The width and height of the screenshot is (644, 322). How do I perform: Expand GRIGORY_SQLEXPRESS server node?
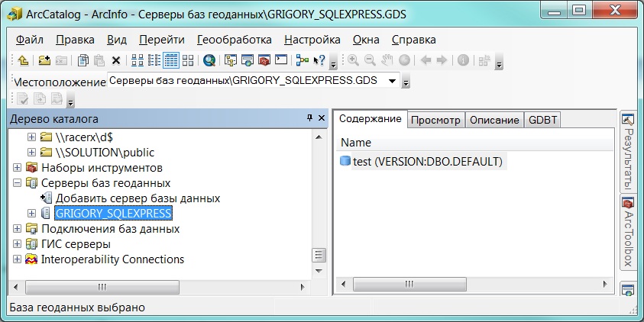[31, 214]
